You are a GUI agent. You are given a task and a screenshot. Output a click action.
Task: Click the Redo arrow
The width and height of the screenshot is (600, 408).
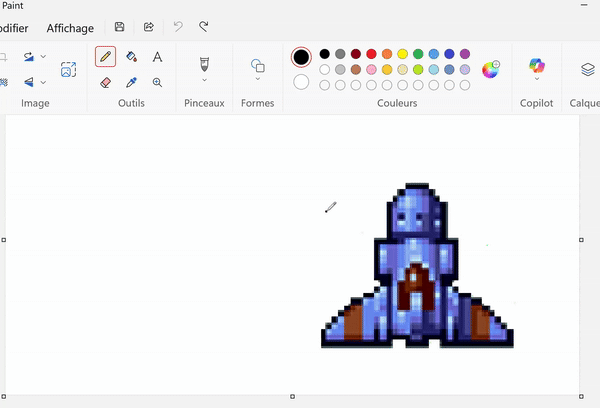tap(204, 27)
